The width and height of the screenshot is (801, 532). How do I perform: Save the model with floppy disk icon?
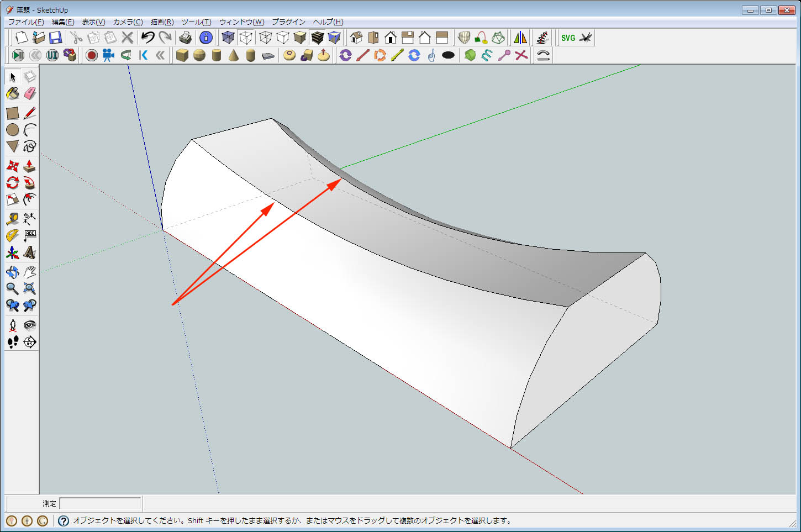pos(55,38)
